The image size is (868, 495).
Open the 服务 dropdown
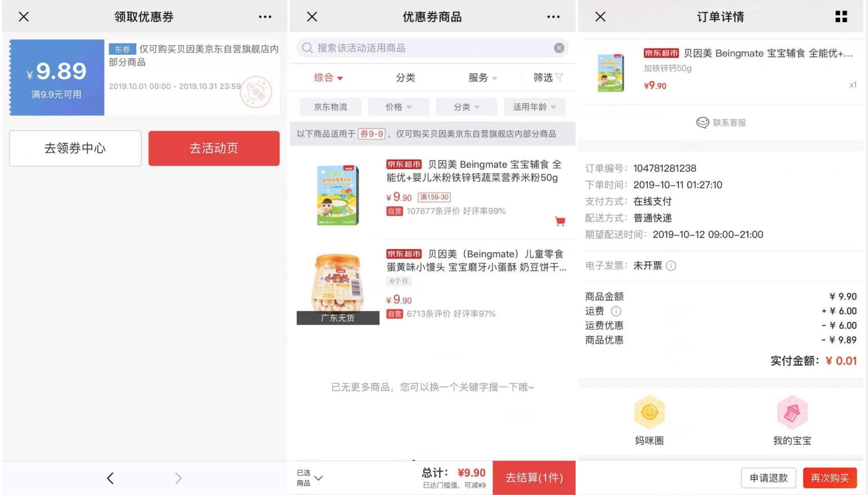483,78
